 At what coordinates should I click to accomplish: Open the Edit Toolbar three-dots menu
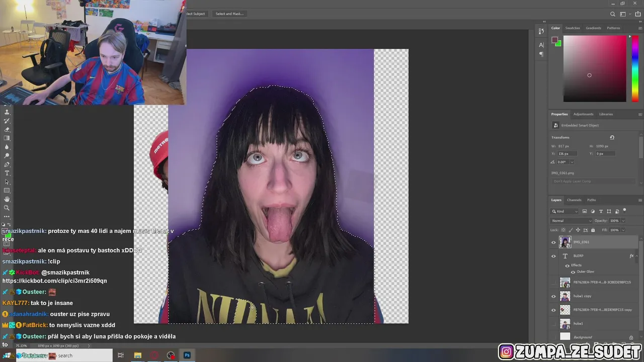click(x=7, y=216)
